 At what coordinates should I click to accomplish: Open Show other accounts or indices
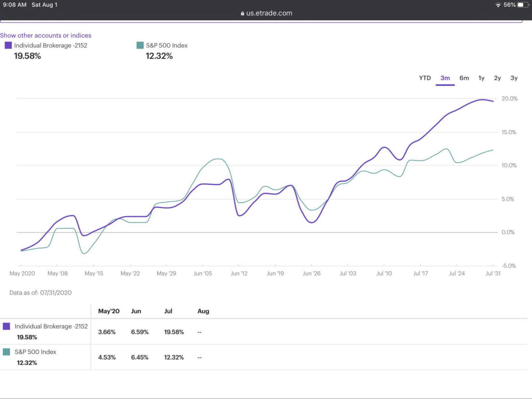point(46,35)
